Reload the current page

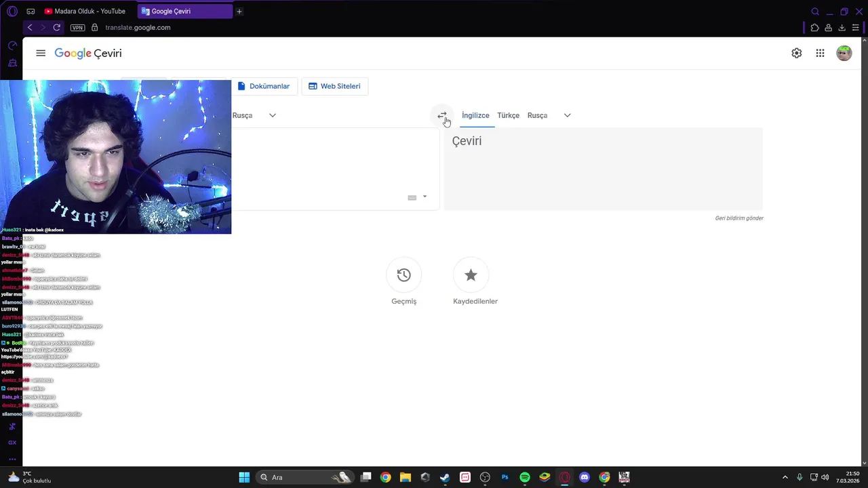pyautogui.click(x=57, y=27)
